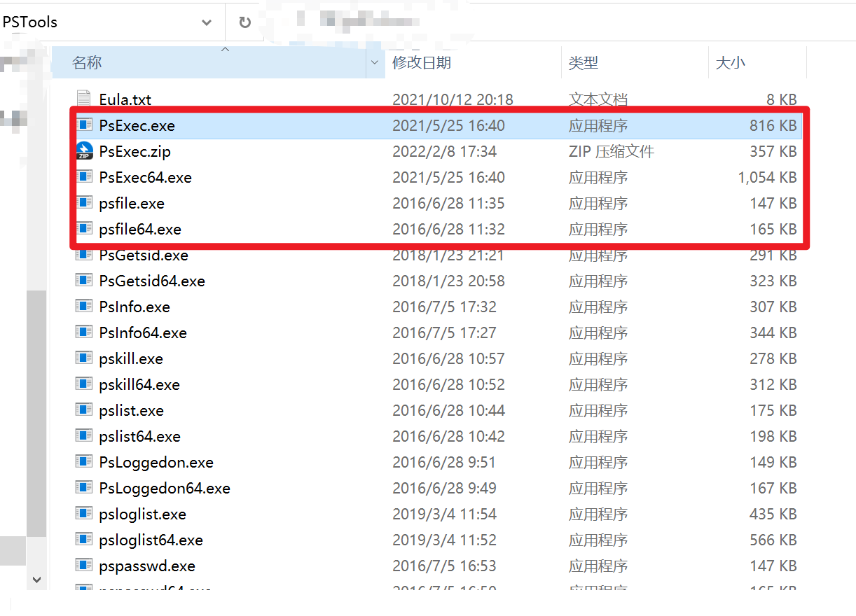
Task: Click the 文本文档 type cell
Action: pyautogui.click(x=598, y=99)
